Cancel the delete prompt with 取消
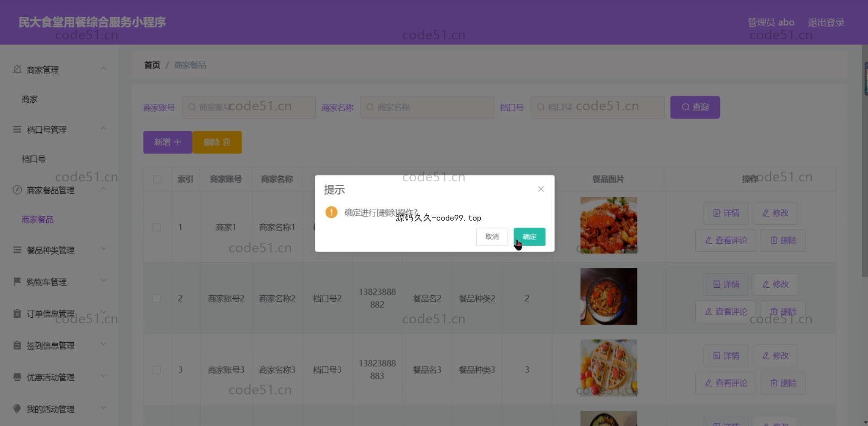This screenshot has width=868, height=426. (492, 237)
